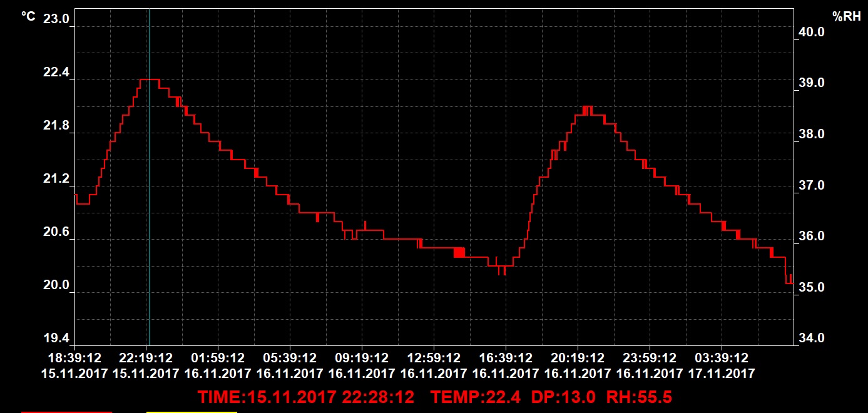The width and height of the screenshot is (868, 413).
Task: Click the 19.4 temperature axis value
Action: (x=56, y=339)
